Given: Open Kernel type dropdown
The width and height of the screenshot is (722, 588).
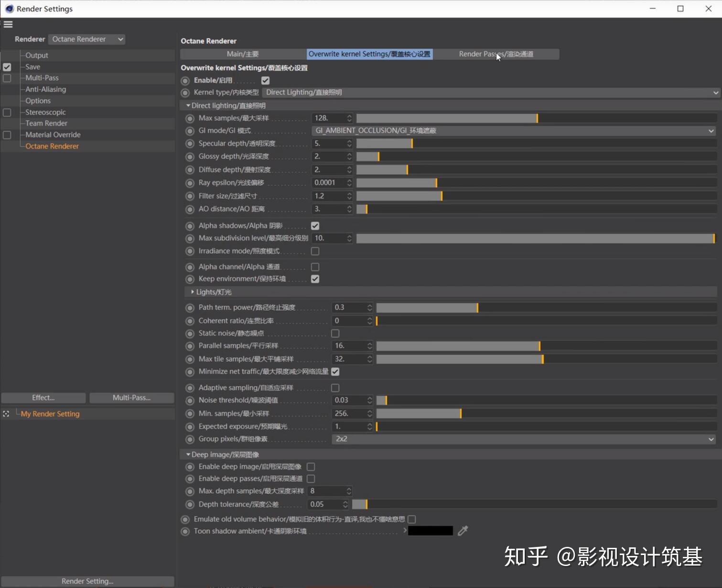Looking at the screenshot, I should click(491, 92).
